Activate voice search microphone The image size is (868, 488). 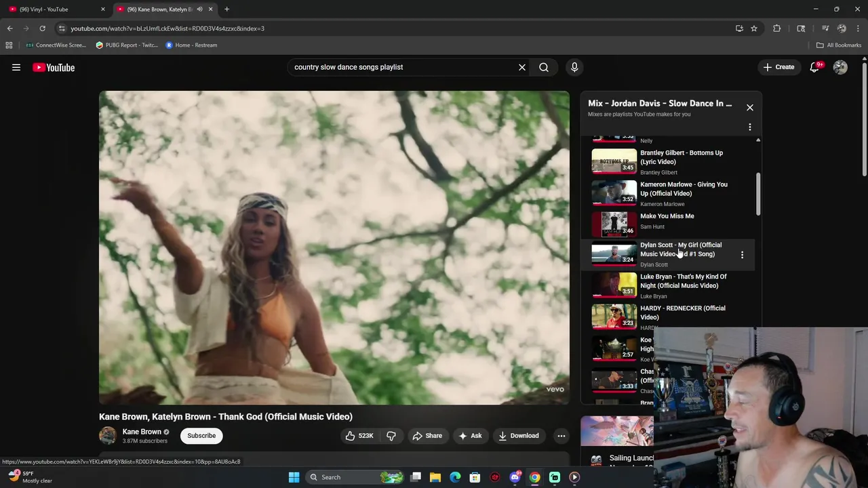[x=574, y=67]
